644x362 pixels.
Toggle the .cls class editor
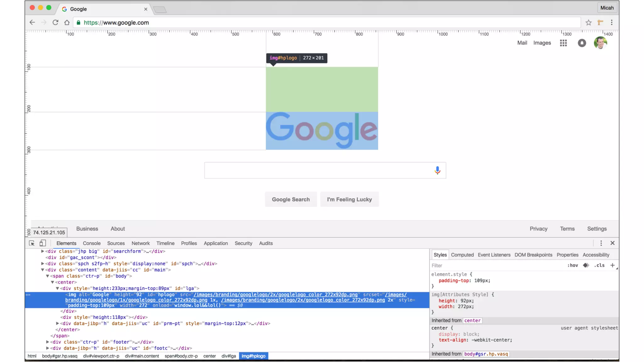[599, 265]
